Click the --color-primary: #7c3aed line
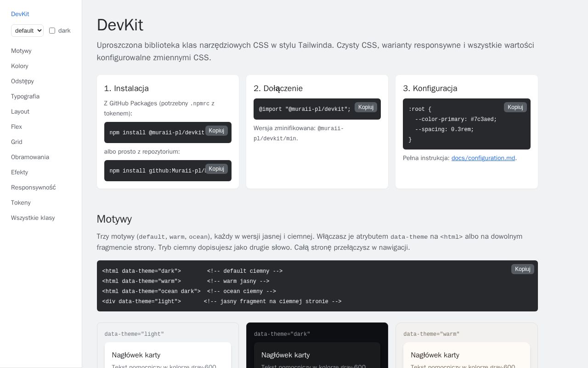The height and width of the screenshot is (368, 588). pos(456,119)
